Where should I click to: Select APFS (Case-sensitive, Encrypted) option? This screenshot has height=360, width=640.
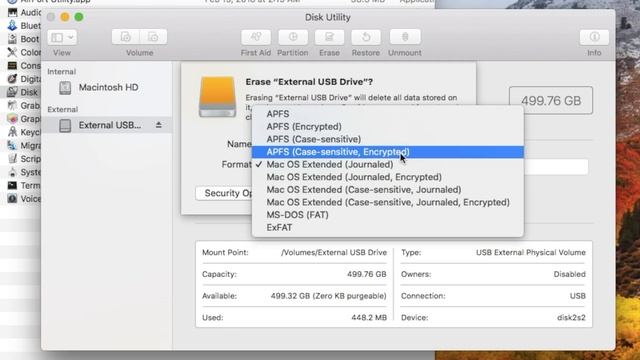[388, 152]
